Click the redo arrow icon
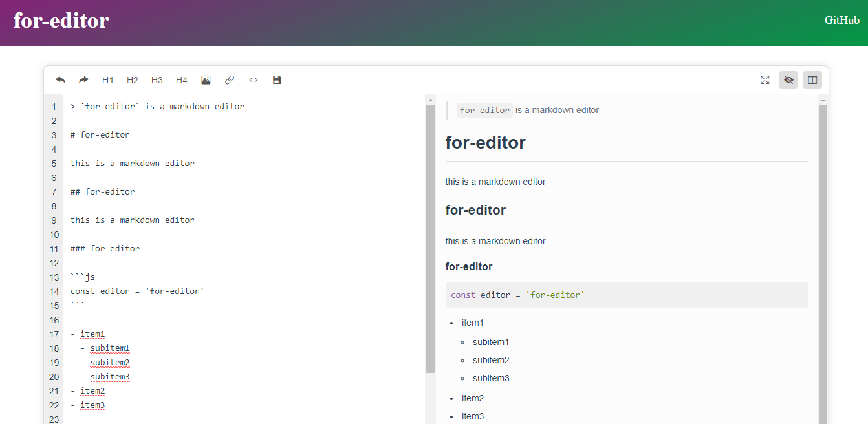This screenshot has width=868, height=424. tap(83, 80)
